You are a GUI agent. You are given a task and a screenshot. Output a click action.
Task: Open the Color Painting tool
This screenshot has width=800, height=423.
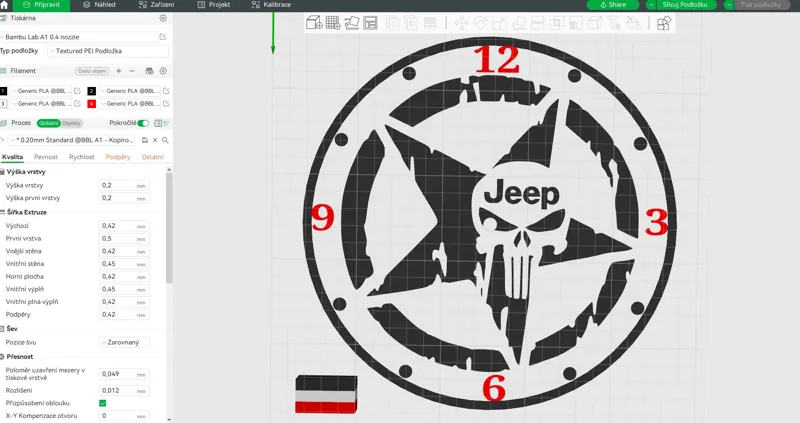pyautogui.click(x=633, y=23)
